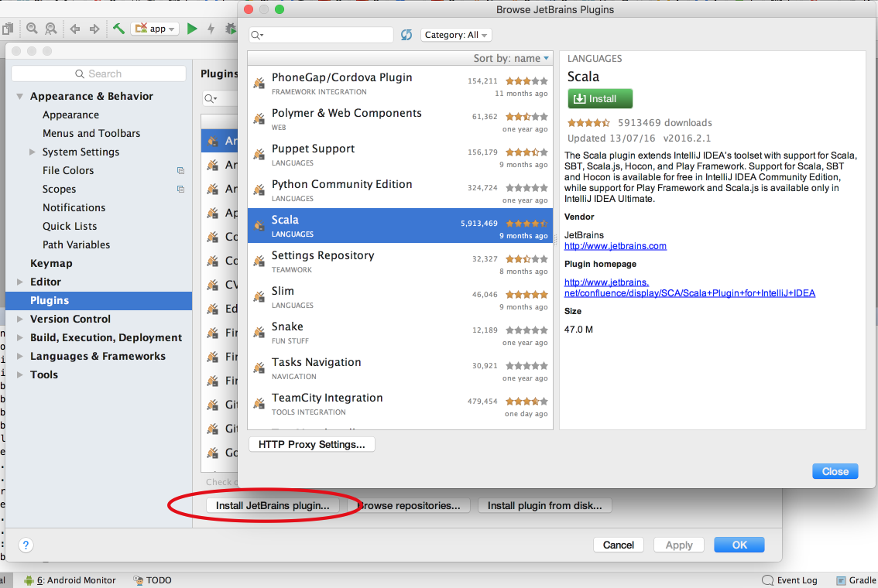Screen dimensions: 878x588
Task: Click the plugin icon next to Python Community Edition
Action: click(259, 190)
